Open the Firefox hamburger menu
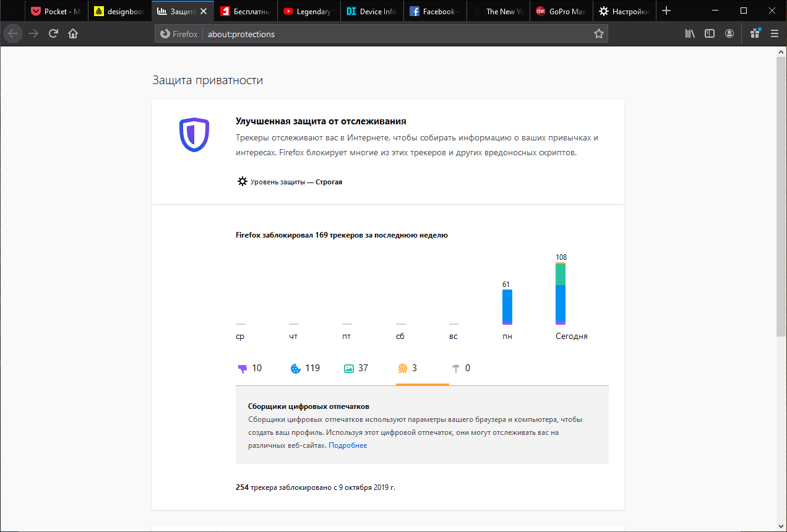The height and width of the screenshot is (532, 787). [x=775, y=33]
